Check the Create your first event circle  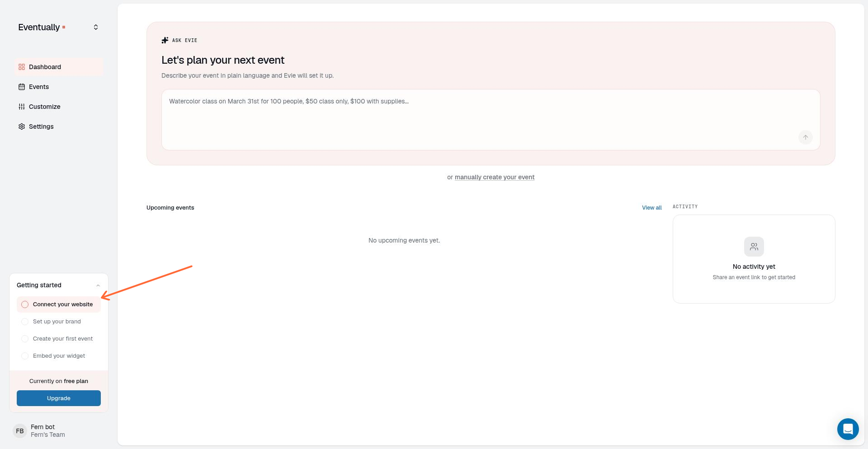coord(25,339)
